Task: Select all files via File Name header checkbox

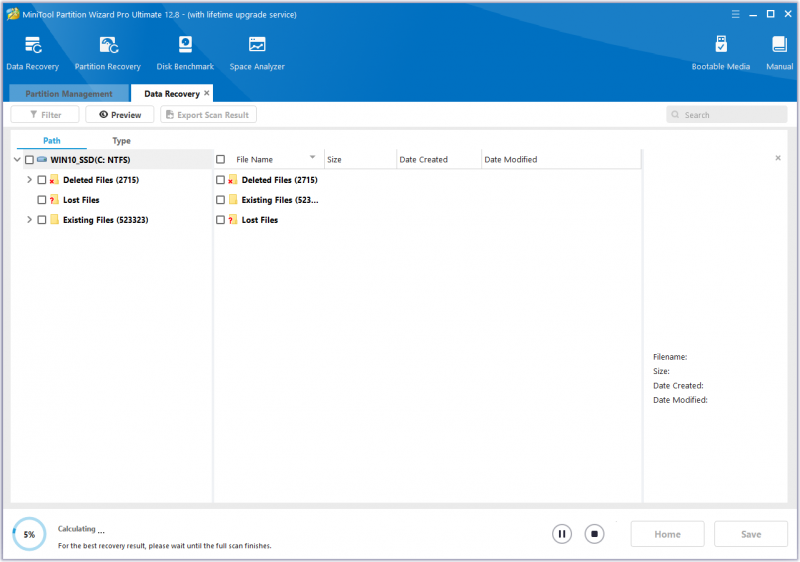Action: (220, 160)
